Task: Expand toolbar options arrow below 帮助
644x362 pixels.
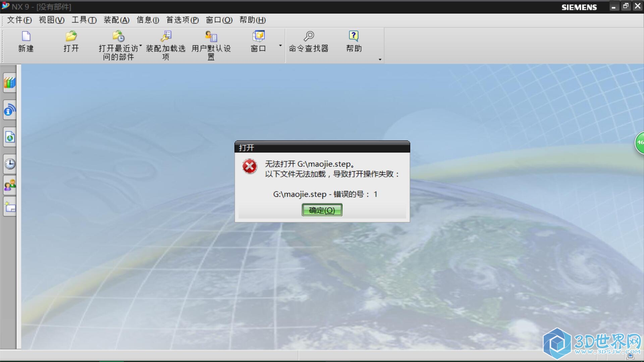Action: 380,60
